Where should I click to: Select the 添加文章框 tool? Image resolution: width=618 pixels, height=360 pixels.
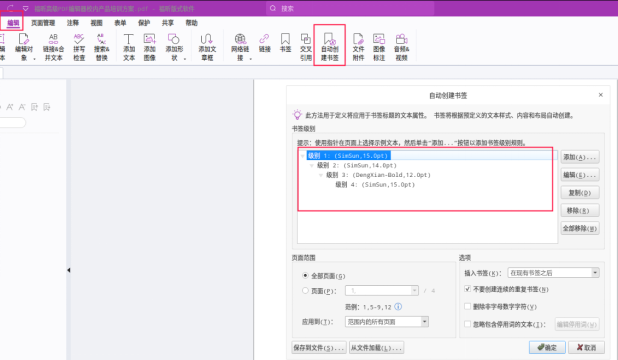(207, 47)
